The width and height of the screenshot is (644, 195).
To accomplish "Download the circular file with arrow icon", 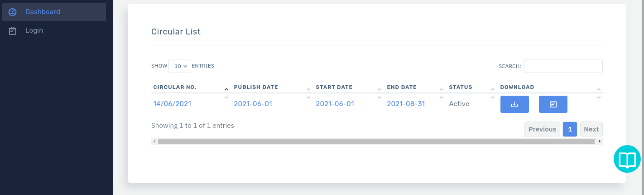I will coord(514,104).
